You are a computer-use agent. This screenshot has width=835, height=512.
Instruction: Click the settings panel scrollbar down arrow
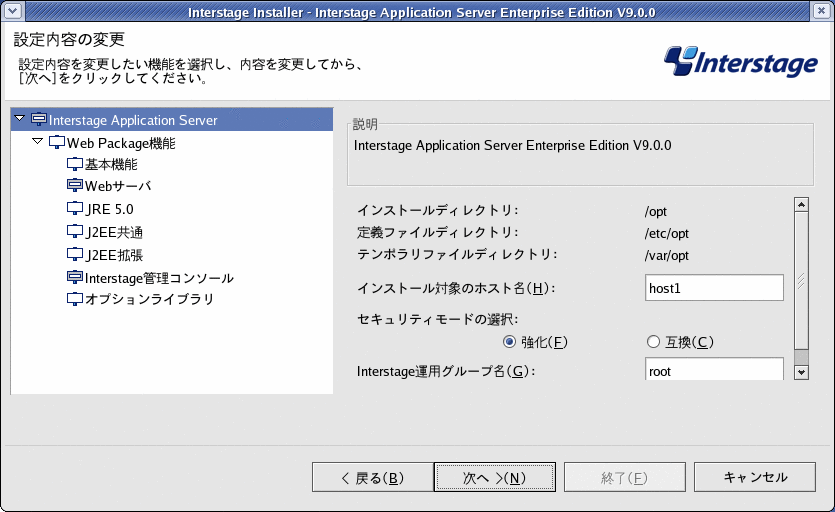[x=801, y=372]
